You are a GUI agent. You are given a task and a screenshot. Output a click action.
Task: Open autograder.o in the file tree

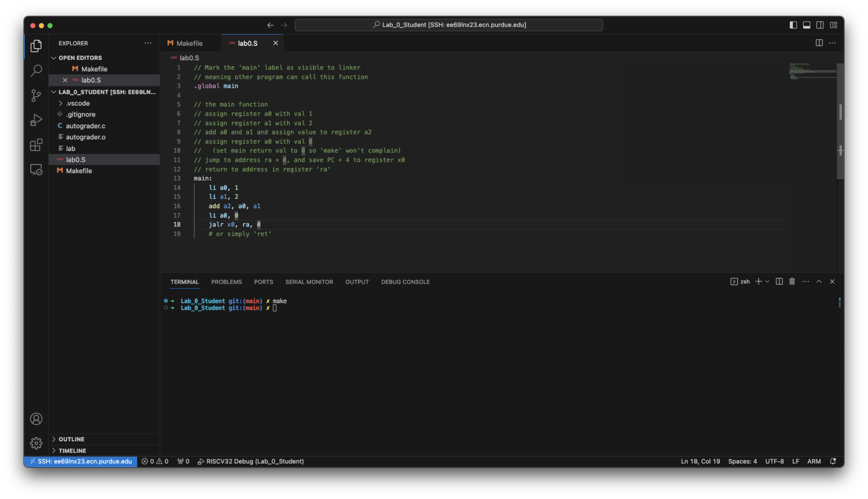[x=104, y=137]
